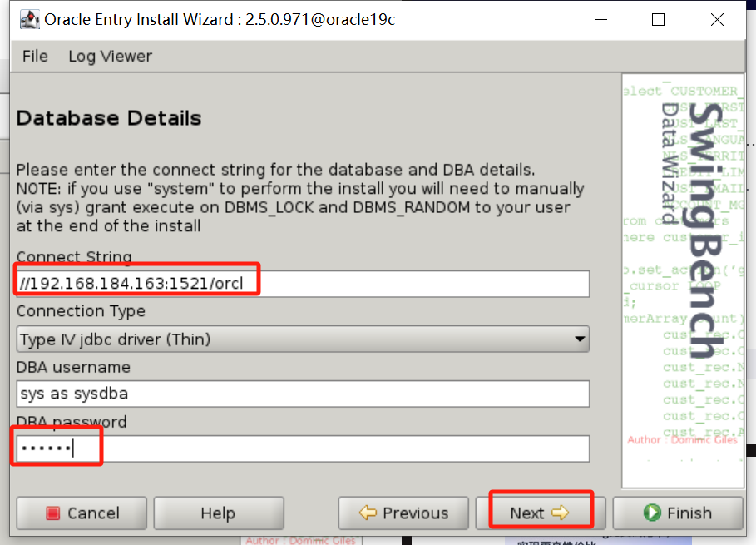Click the Connect String input field
The height and width of the screenshot is (545, 756).
(x=303, y=284)
